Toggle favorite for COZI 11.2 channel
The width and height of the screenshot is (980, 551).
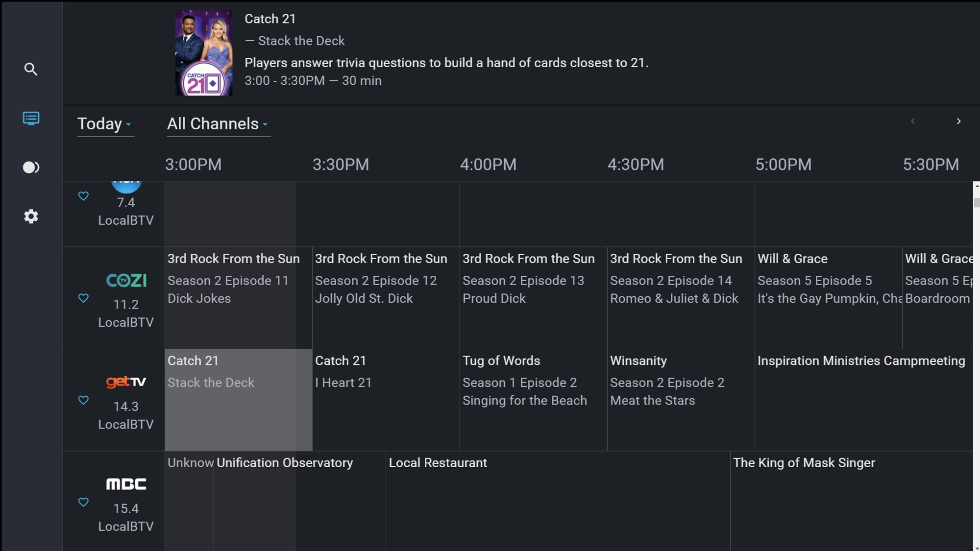83,297
